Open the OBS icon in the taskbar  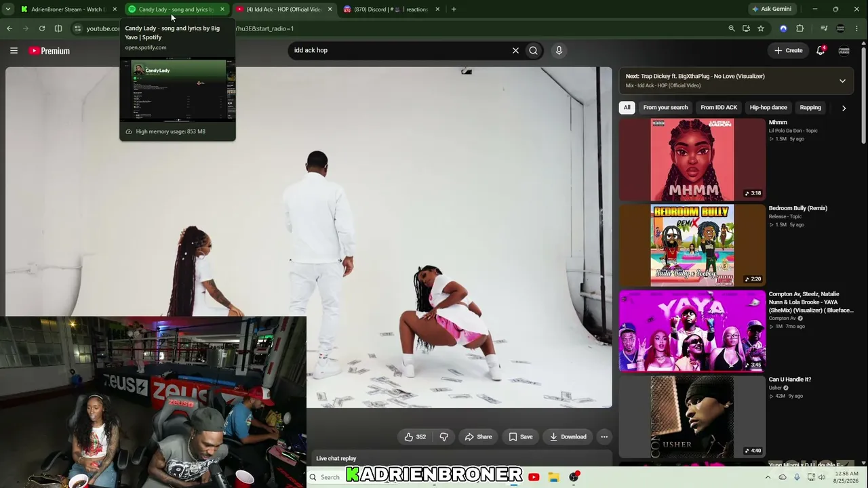coord(574,477)
